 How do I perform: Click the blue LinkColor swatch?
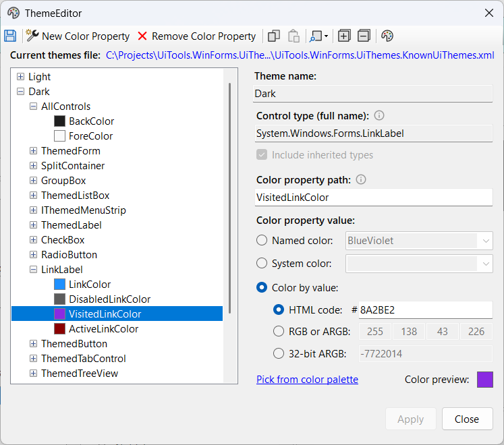coord(59,285)
